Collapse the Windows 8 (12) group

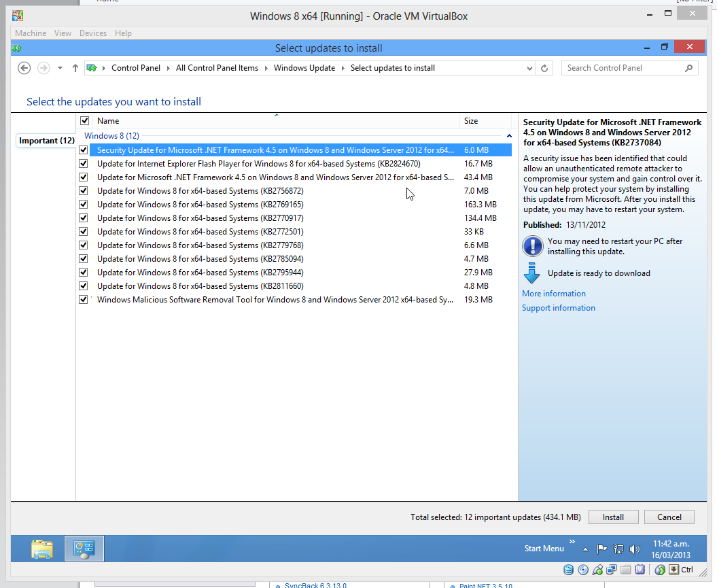click(509, 136)
